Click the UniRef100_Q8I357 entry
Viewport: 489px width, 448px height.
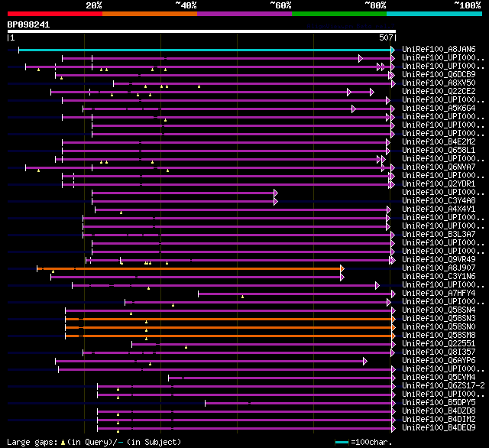coord(439,352)
